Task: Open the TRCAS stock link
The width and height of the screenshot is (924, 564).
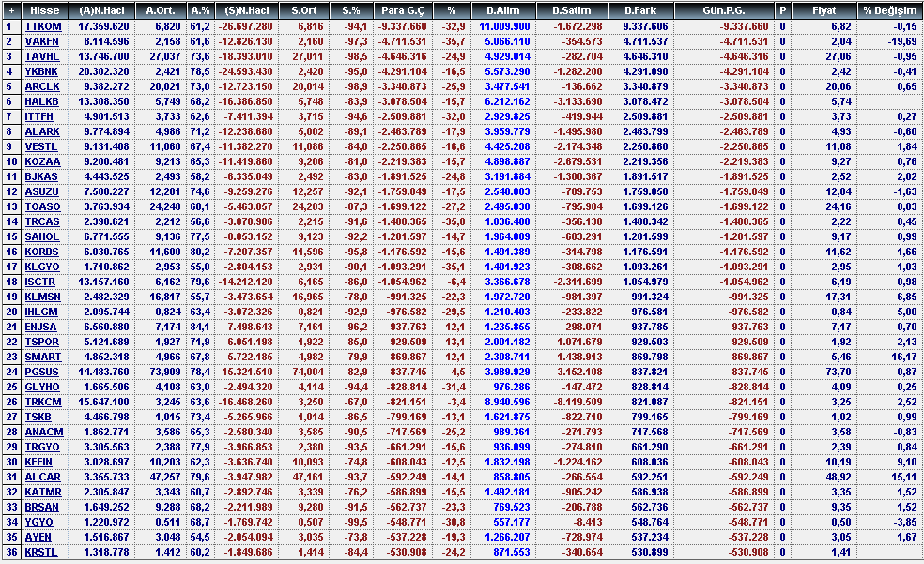Action: click(x=42, y=222)
